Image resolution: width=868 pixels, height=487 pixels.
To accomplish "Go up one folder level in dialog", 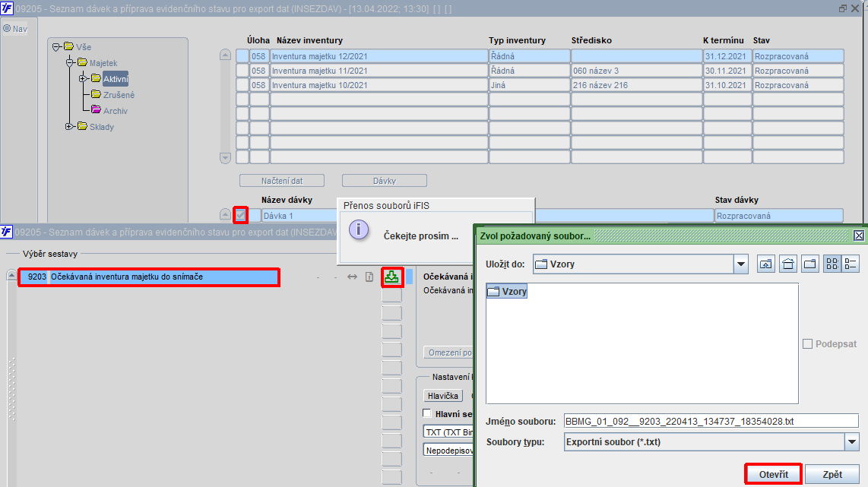I will coord(765,264).
